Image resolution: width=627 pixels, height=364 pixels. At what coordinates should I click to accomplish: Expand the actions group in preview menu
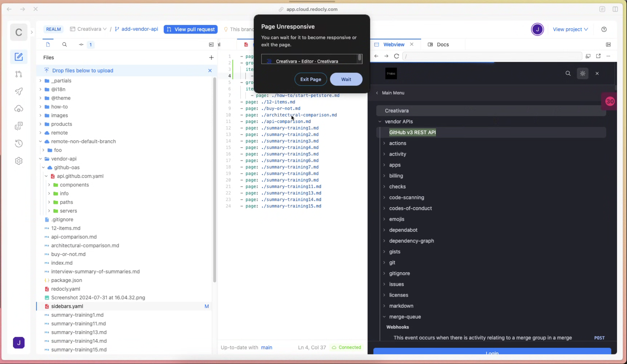[x=384, y=143]
